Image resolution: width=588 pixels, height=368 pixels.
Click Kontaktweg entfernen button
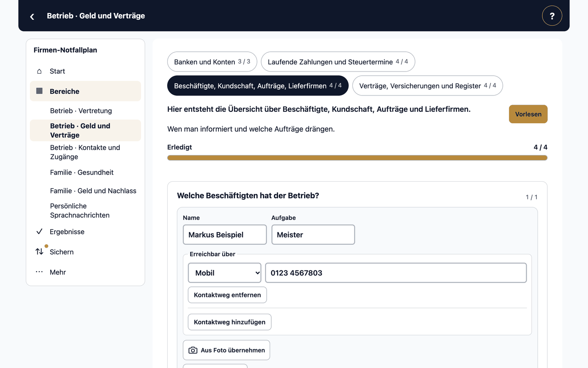(x=227, y=295)
